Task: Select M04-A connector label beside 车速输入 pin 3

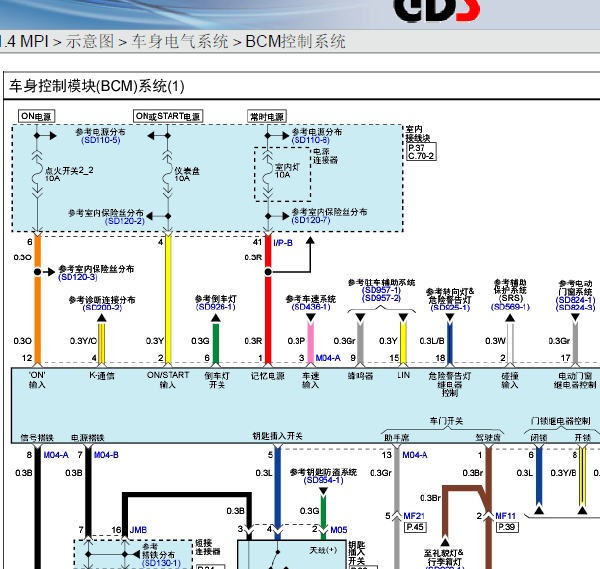Action: click(x=328, y=358)
